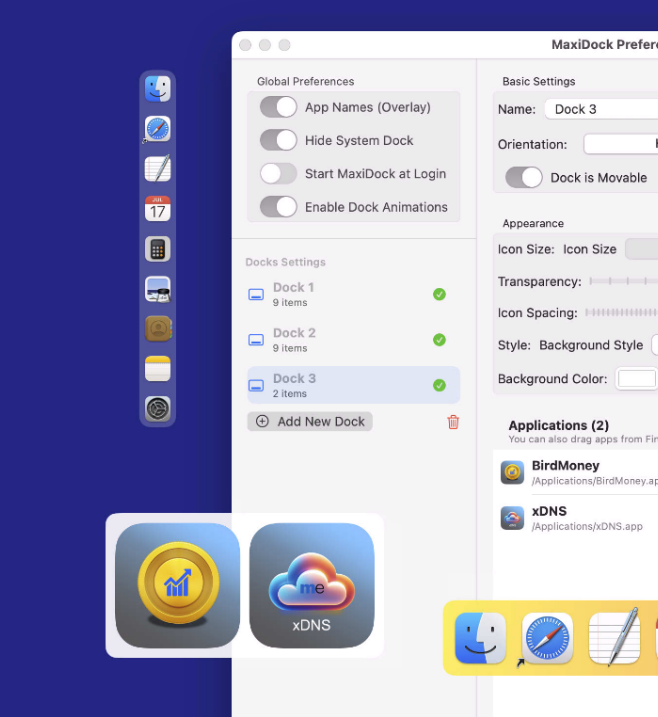This screenshot has width=658, height=717.
Task: Click the Dock 1 dock icon
Action: (x=256, y=294)
